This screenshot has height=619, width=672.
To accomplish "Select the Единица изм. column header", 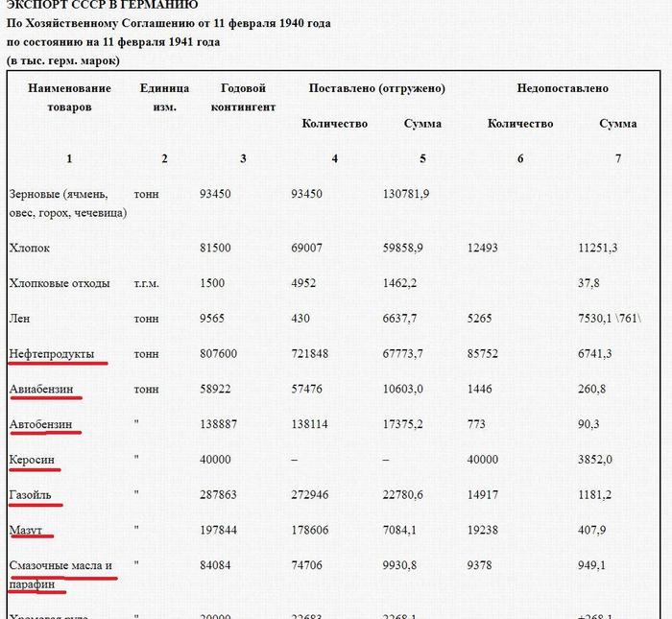I will click(x=164, y=97).
